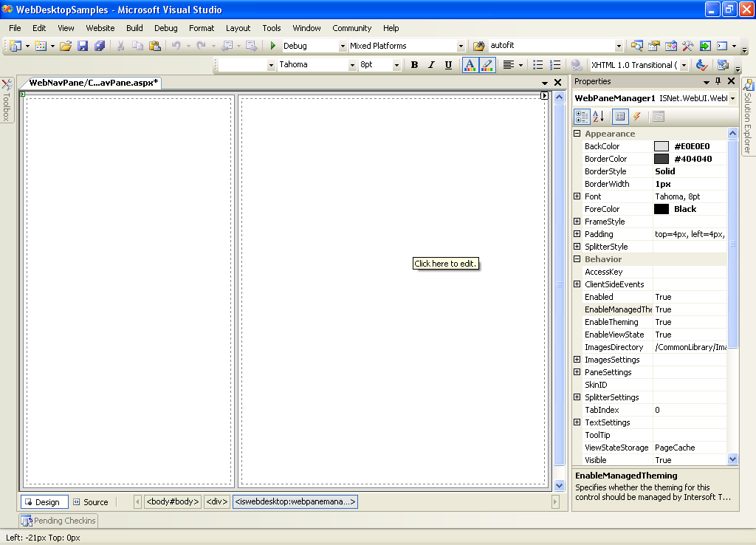Toggle Underline formatting
Screen dimensions: 756x545
click(448, 65)
